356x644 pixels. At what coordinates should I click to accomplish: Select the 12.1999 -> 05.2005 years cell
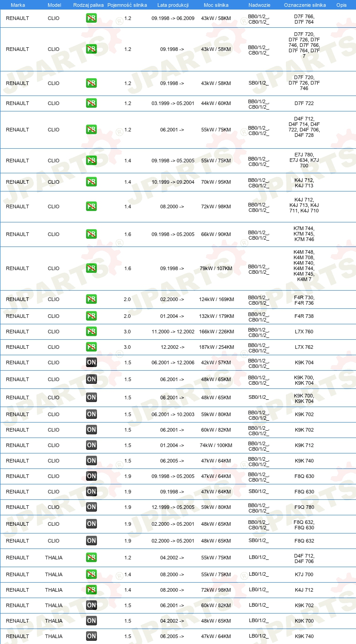[x=173, y=507]
